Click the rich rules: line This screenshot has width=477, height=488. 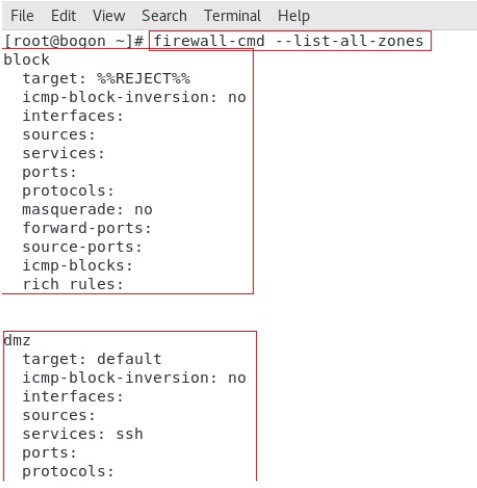pyautogui.click(x=73, y=284)
